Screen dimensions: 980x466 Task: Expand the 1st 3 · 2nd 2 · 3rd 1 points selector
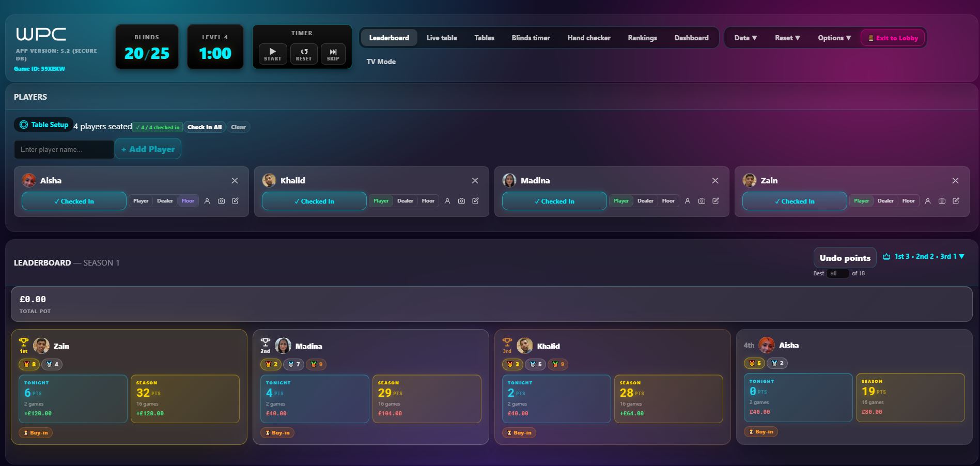(924, 256)
